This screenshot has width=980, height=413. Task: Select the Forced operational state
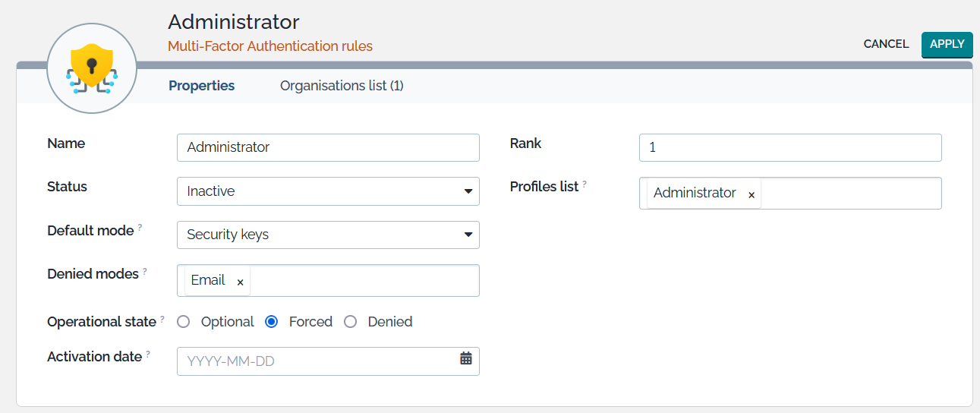271,322
